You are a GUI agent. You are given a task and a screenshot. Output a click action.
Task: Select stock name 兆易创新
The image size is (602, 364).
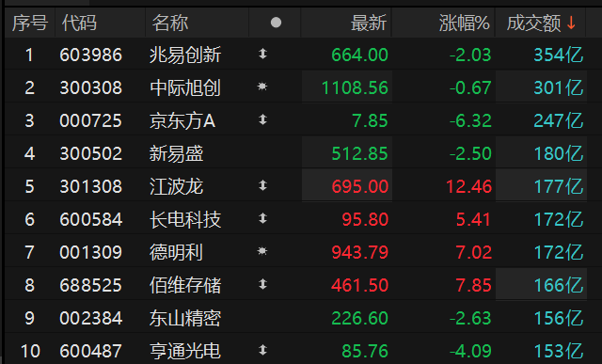pyautogui.click(x=185, y=55)
